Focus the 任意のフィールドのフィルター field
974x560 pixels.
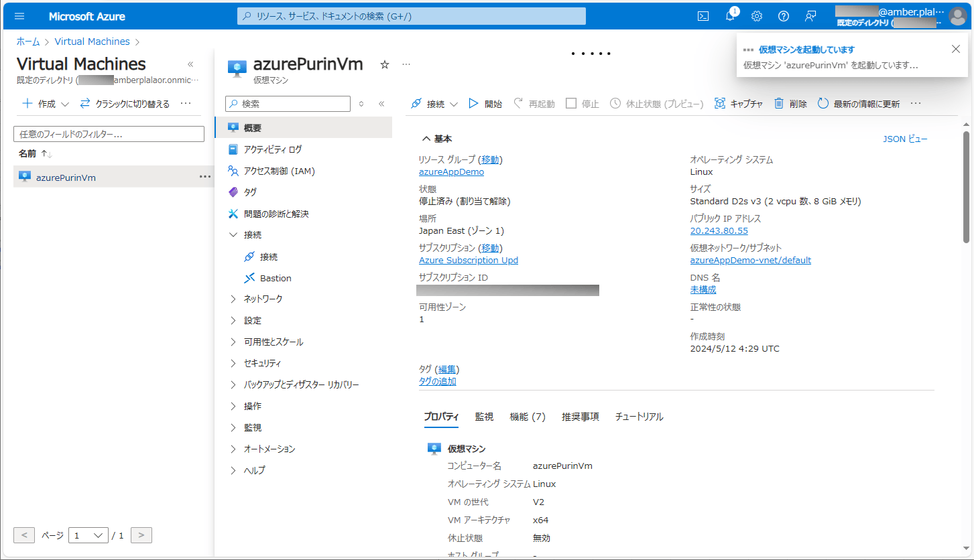pyautogui.click(x=109, y=134)
